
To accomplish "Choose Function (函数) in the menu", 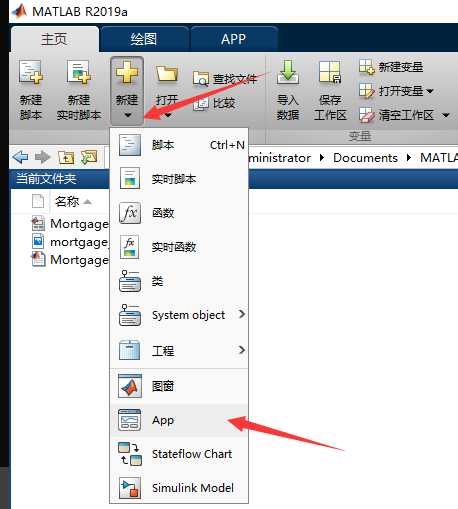I will point(179,213).
